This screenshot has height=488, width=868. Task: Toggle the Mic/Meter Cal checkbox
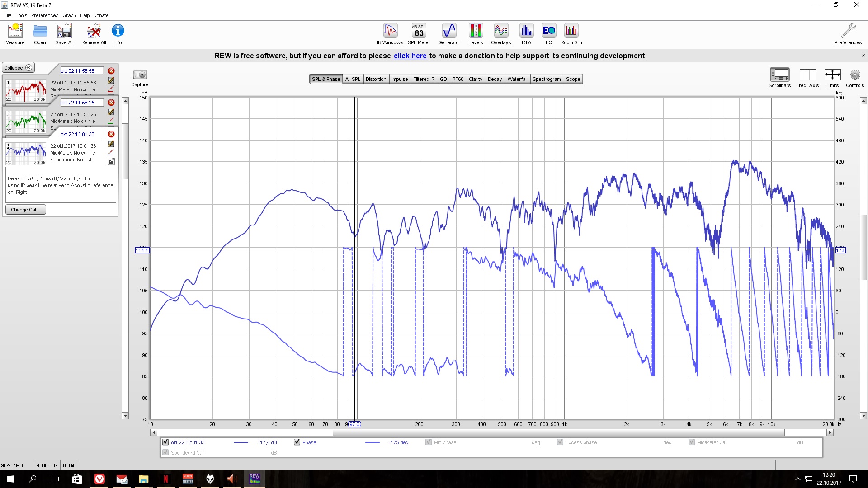pyautogui.click(x=692, y=442)
